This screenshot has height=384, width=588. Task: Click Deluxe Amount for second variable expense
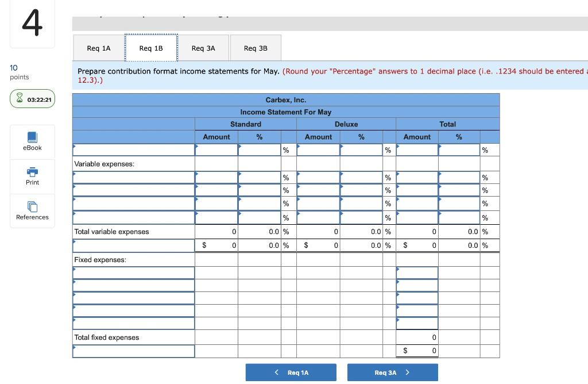(318, 190)
